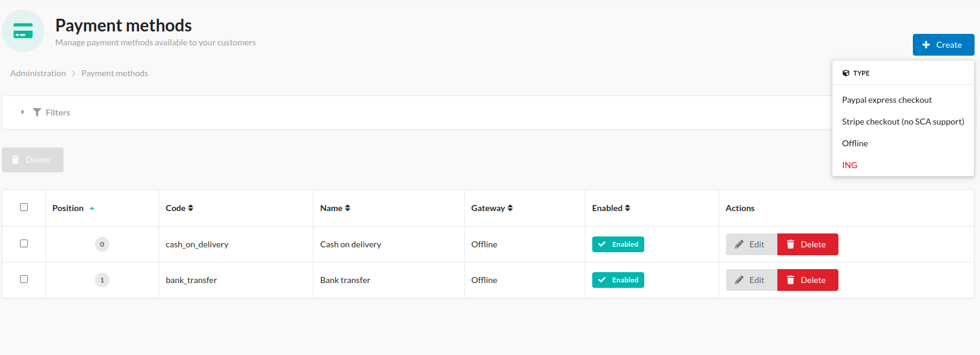Click the Enabled badge for Cash on delivery
The width and height of the screenshot is (980, 355).
[x=618, y=244]
